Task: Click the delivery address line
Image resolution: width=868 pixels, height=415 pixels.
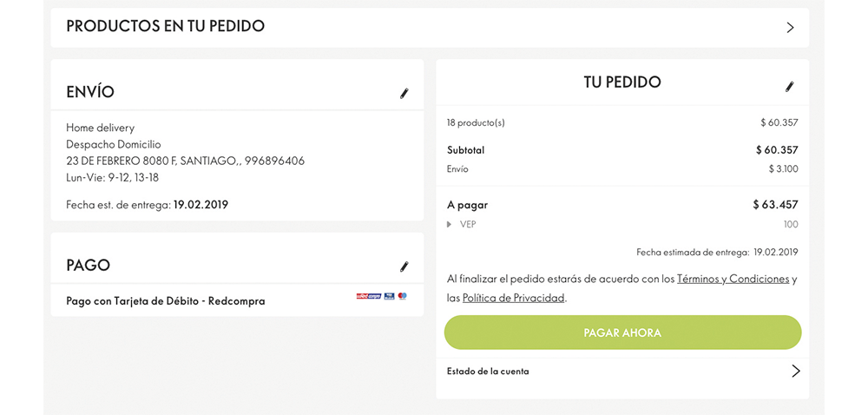Action: click(x=185, y=161)
